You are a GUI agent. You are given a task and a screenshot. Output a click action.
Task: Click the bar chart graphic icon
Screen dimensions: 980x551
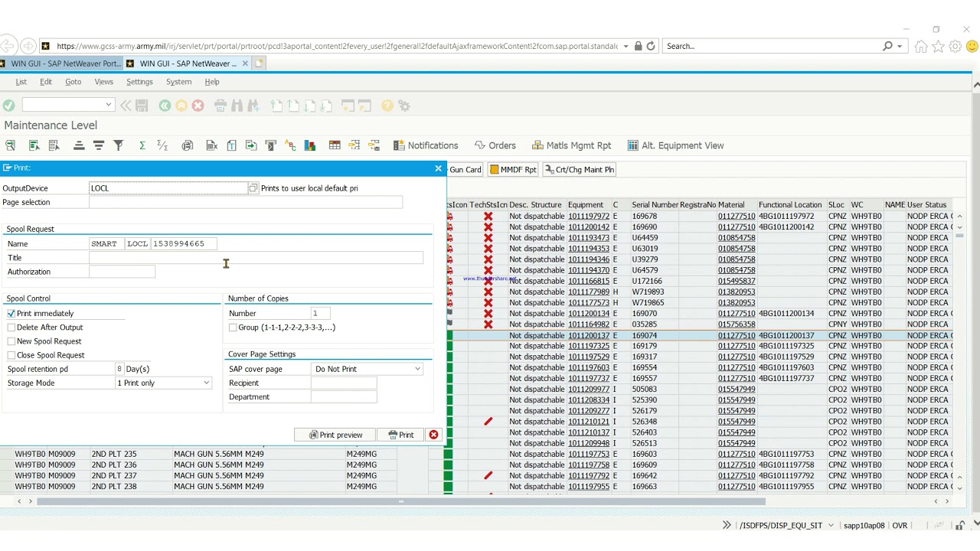tap(310, 145)
